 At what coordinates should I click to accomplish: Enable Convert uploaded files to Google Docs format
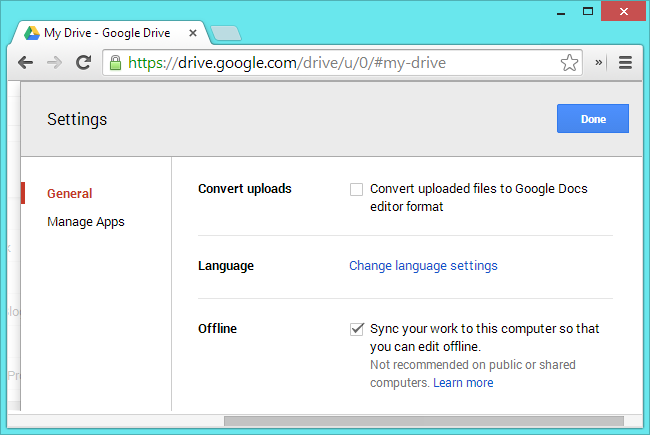pyautogui.click(x=356, y=189)
